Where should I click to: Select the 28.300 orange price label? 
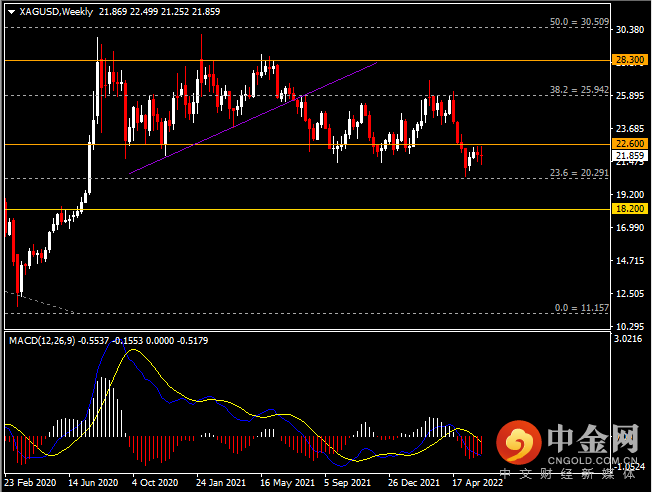click(x=630, y=60)
